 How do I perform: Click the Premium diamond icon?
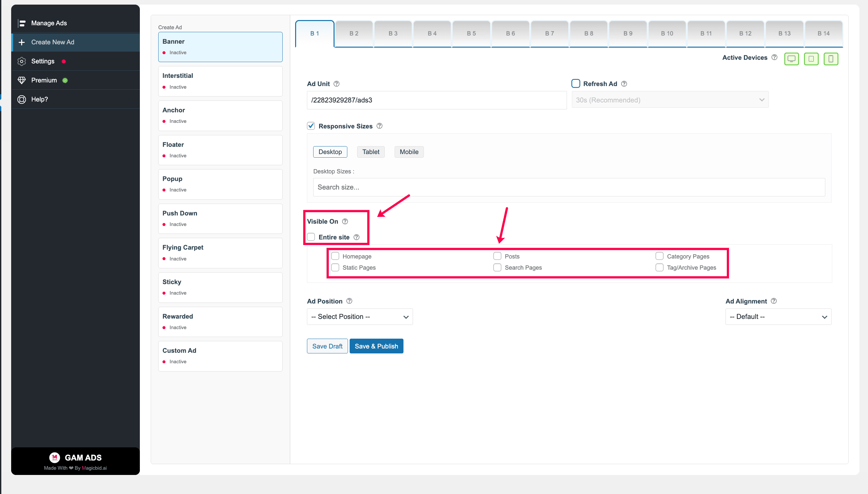22,80
